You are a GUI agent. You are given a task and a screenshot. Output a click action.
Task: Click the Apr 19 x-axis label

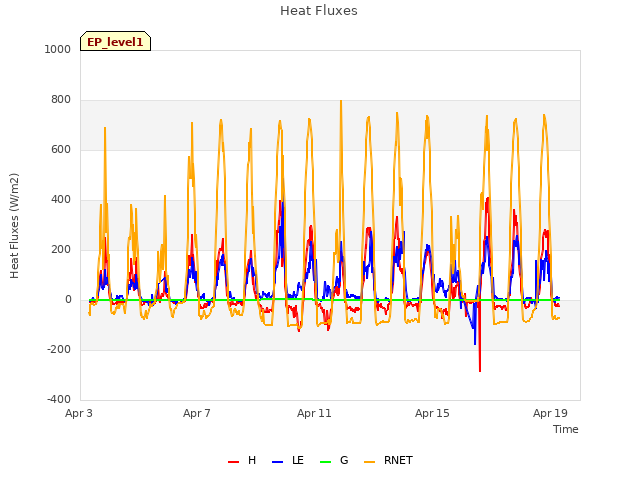pos(550,413)
